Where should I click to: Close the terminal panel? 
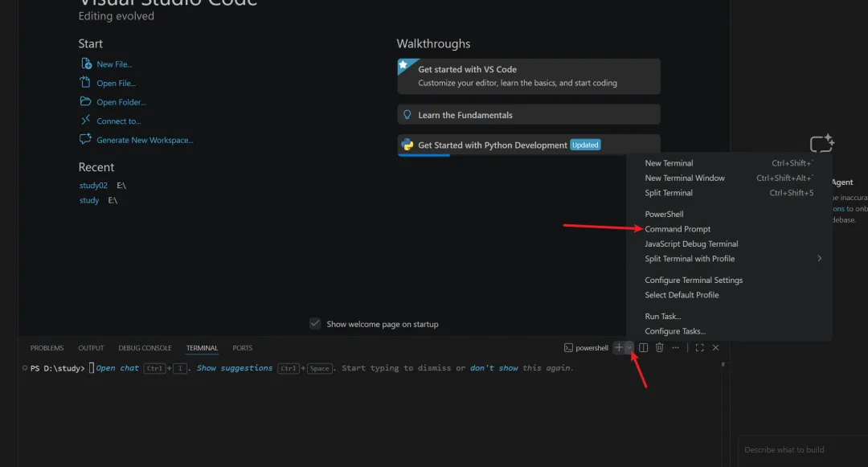coord(716,347)
